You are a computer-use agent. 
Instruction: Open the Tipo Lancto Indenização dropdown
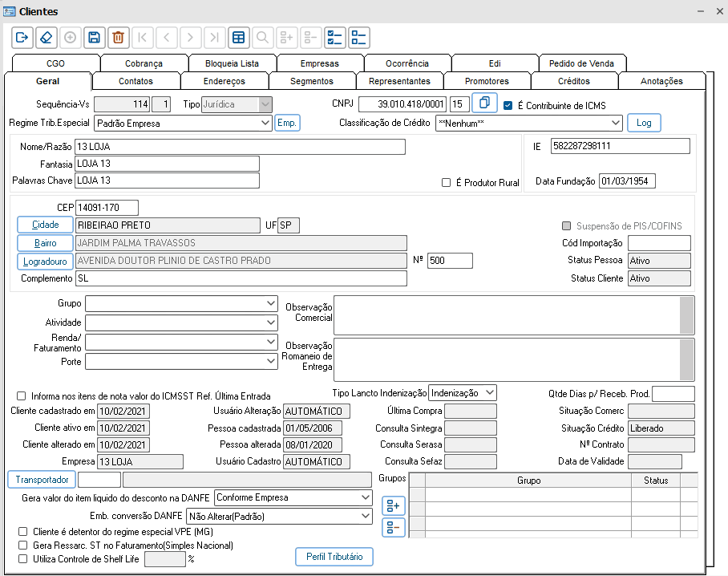489,393
